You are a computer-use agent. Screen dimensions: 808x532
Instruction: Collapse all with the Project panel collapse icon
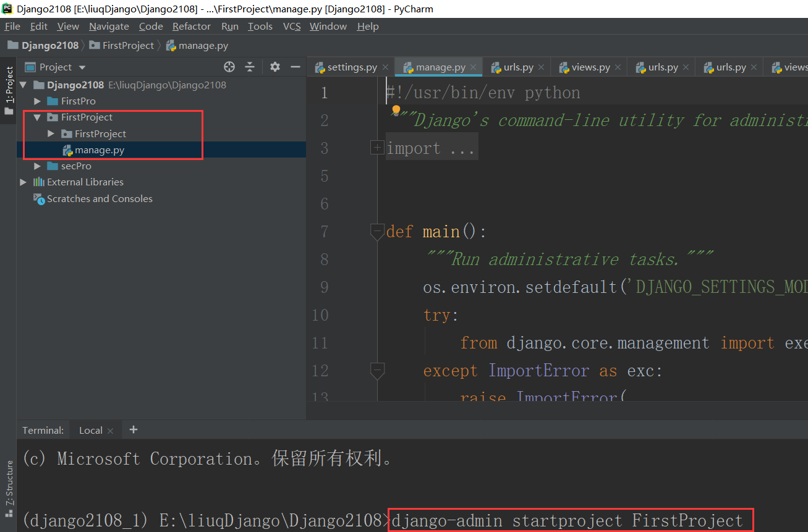(x=250, y=67)
